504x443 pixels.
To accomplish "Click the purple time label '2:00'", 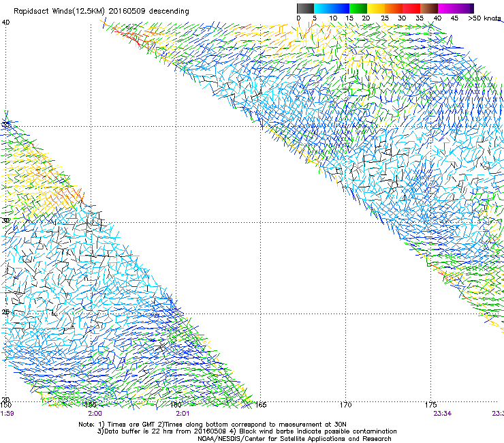I will pos(95,414).
